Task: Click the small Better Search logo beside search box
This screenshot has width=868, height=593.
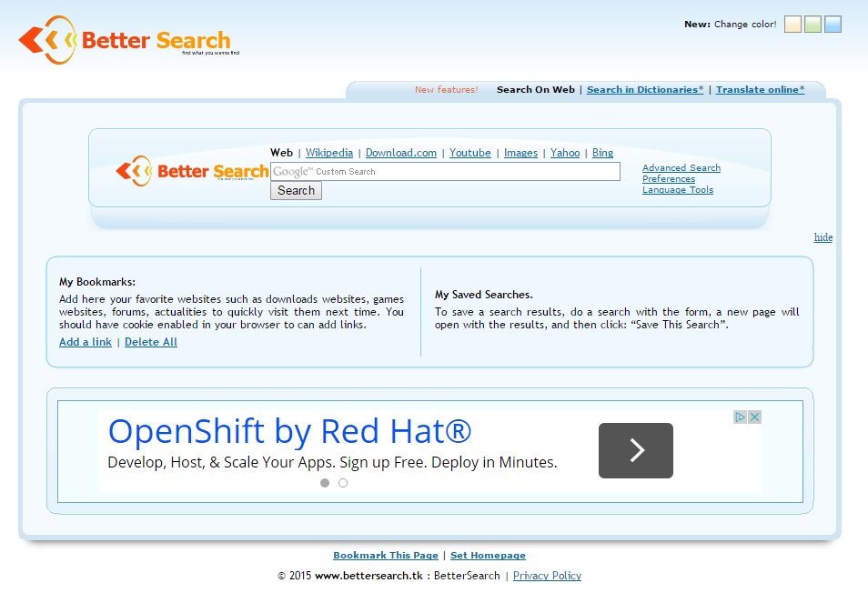Action: (x=192, y=171)
